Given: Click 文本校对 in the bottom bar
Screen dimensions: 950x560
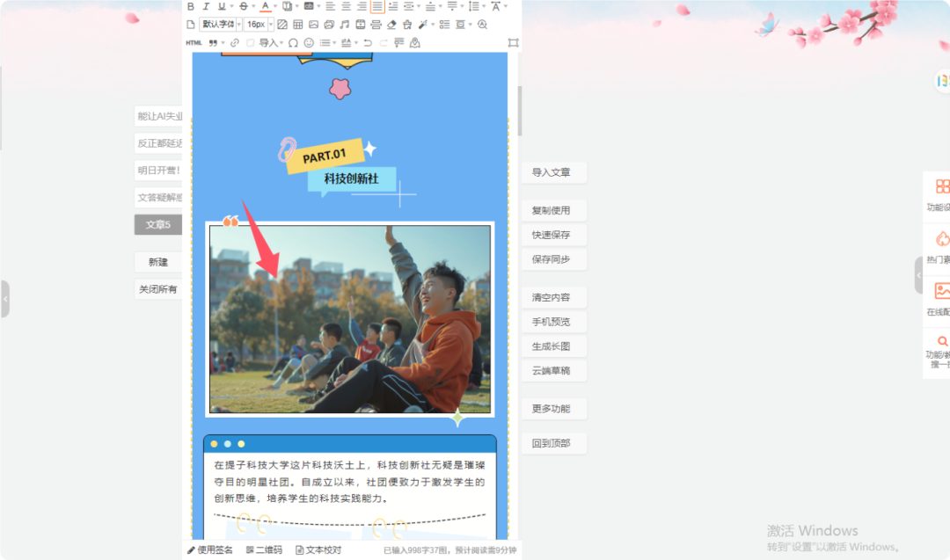Looking at the screenshot, I should coord(318,549).
